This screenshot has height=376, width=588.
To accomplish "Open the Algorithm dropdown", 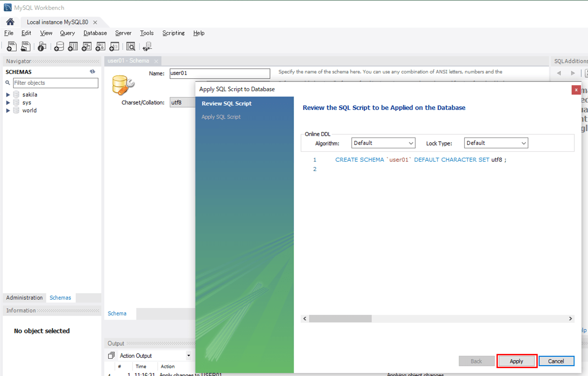I will (x=383, y=143).
